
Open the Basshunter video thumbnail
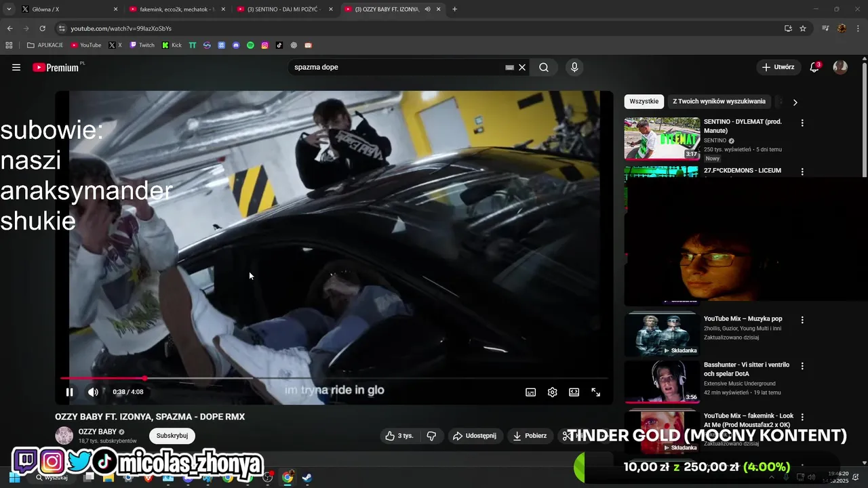pyautogui.click(x=662, y=382)
